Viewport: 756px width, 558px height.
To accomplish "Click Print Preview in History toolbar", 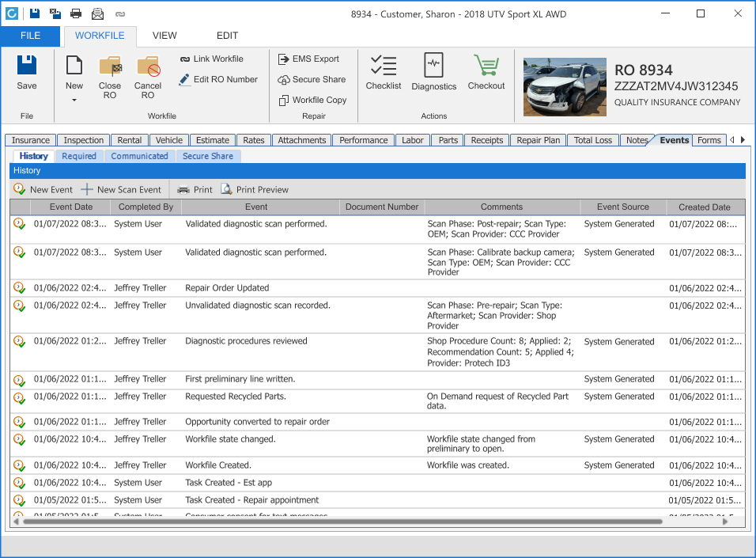I will point(255,189).
